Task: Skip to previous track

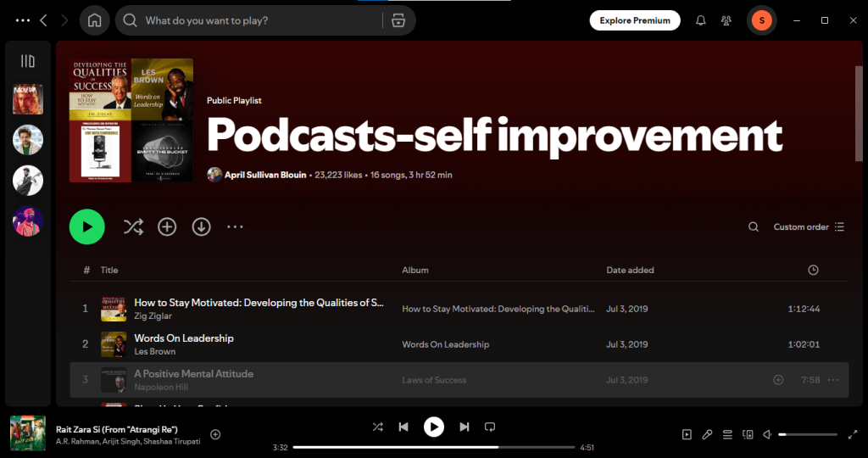Action: coord(403,427)
